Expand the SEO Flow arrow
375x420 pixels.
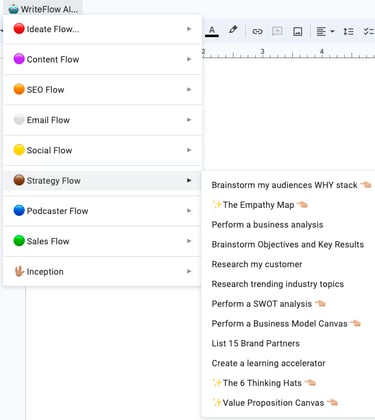pyautogui.click(x=189, y=89)
